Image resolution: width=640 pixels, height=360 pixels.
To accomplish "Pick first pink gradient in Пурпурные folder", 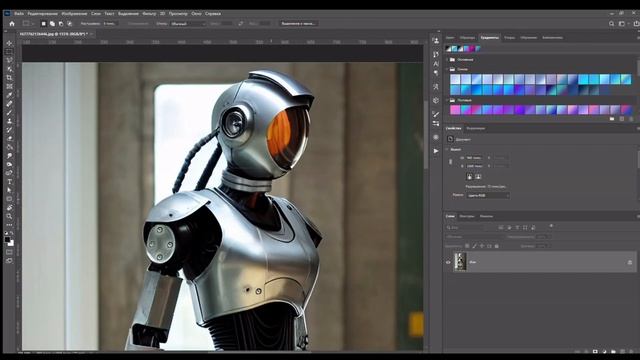I will 455,109.
